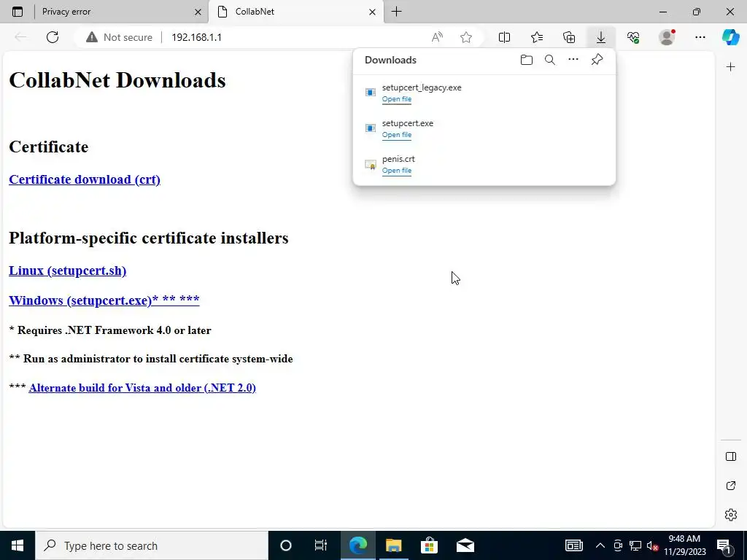Close the CollabNet tab

click(373, 12)
